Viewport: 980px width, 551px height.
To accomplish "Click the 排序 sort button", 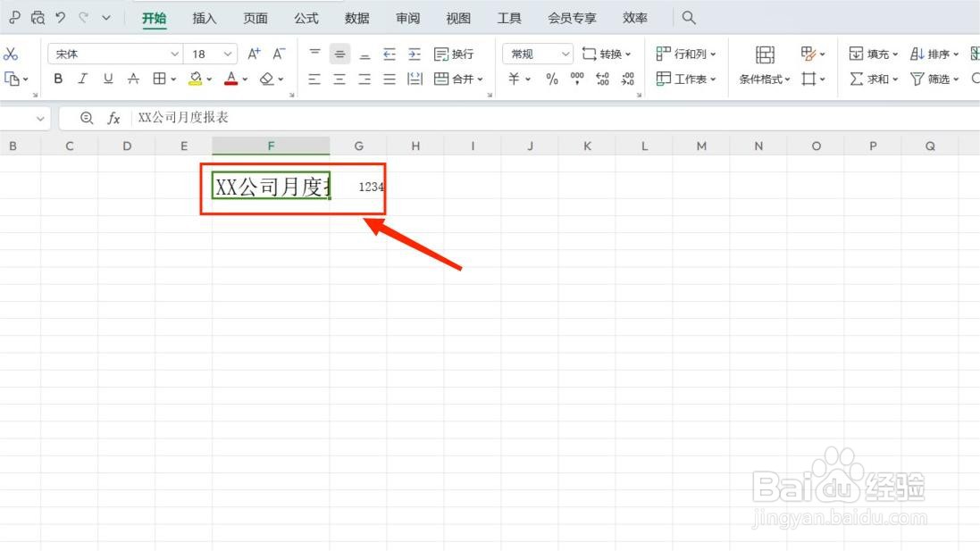I will 934,54.
